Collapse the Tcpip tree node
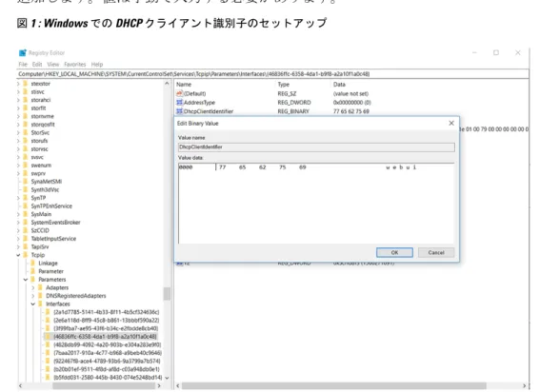 pos(19,255)
